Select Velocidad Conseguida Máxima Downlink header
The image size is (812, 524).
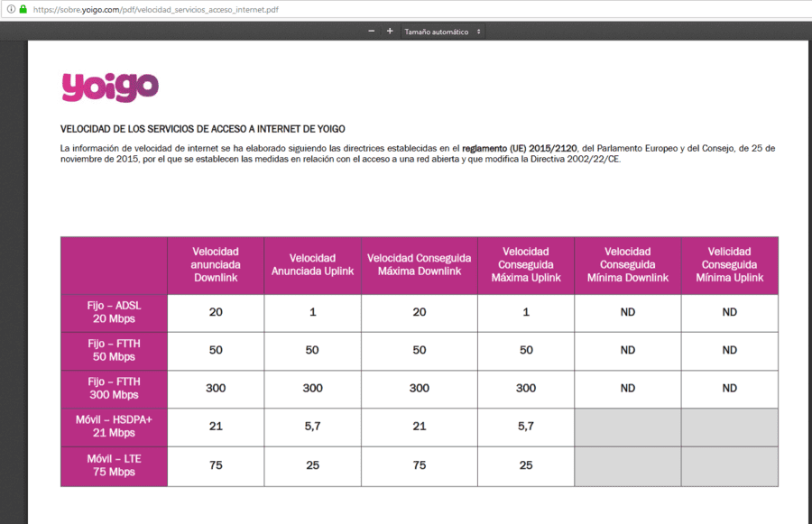[x=419, y=265]
